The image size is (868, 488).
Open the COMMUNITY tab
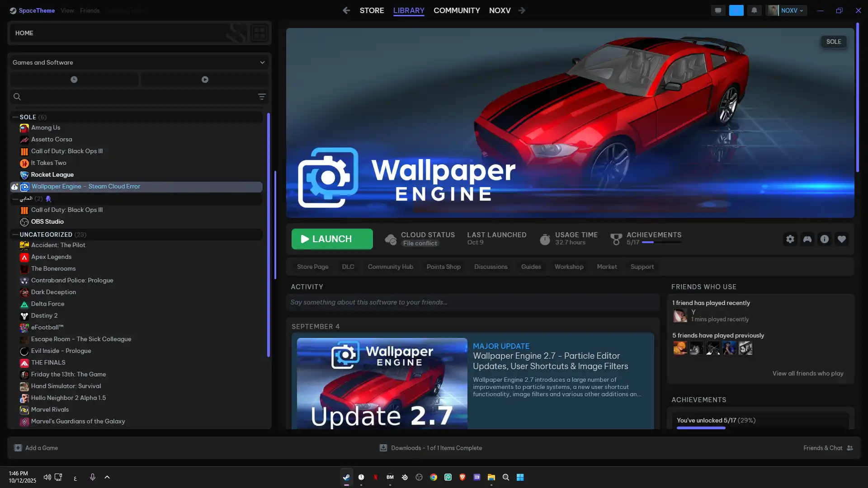pyautogui.click(x=457, y=10)
